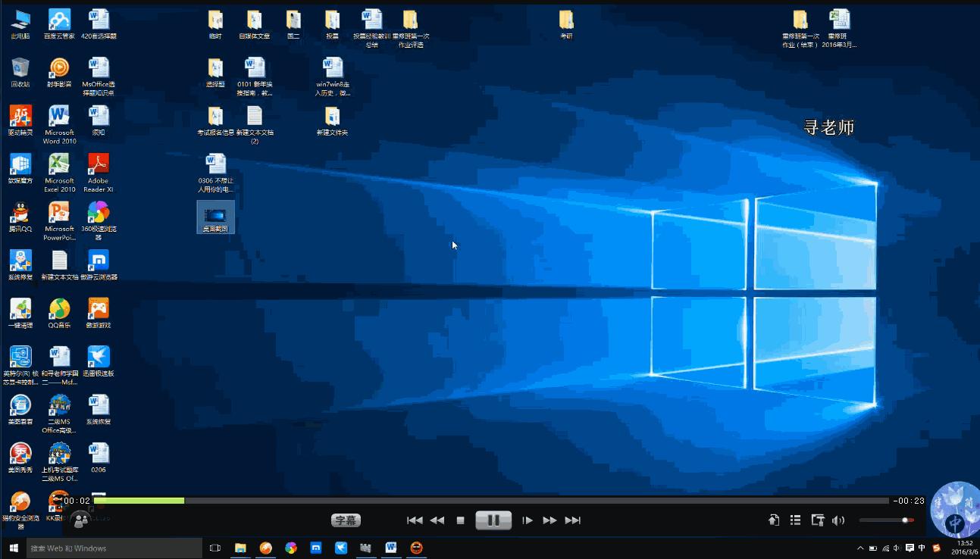This screenshot has height=559, width=980.
Task: Pause the video with the pause button
Action: click(x=493, y=520)
